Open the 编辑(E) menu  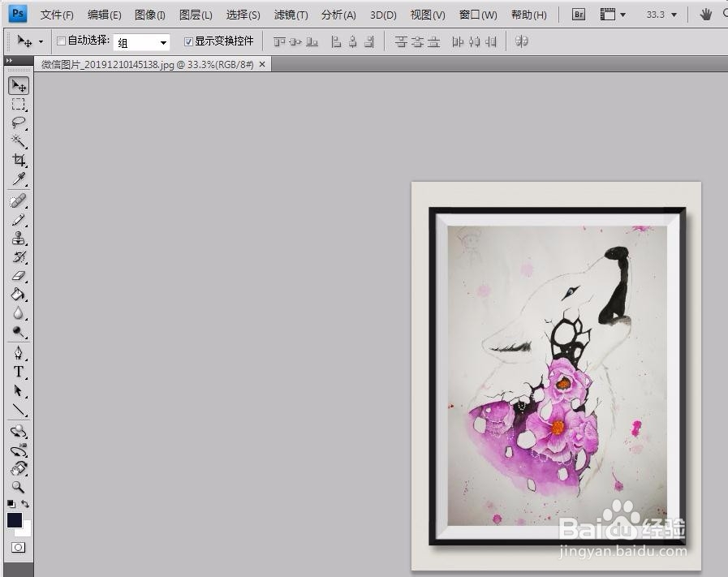point(105,15)
